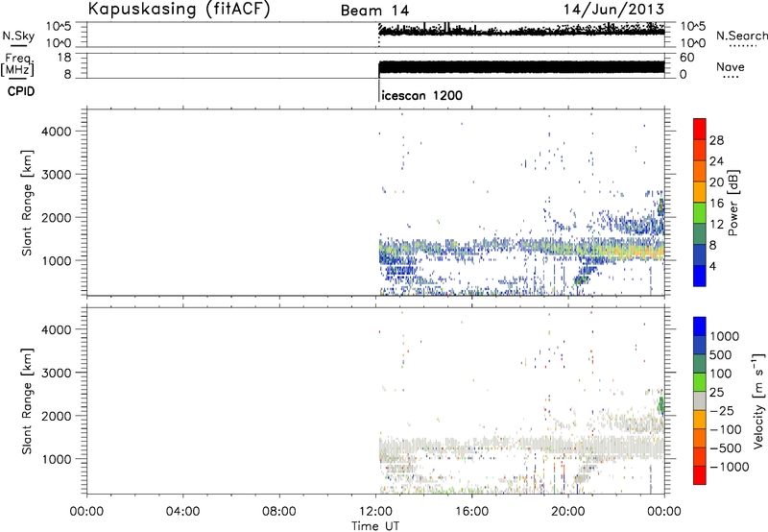This screenshot has width=768, height=532.
Task: Click the N.Search legend label
Action: (x=741, y=36)
